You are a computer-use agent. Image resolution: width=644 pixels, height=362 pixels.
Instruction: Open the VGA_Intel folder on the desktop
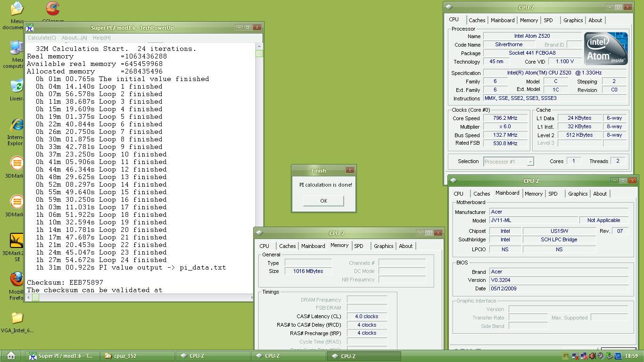[17, 318]
